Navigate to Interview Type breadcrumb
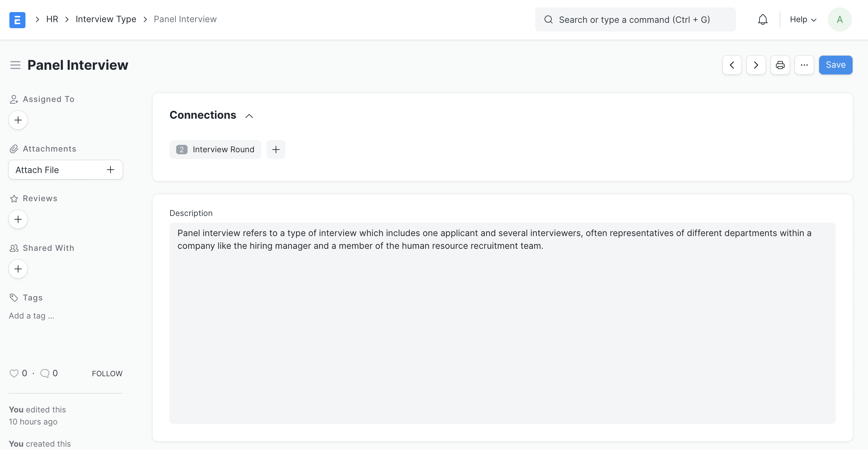The height and width of the screenshot is (450, 868). click(106, 19)
